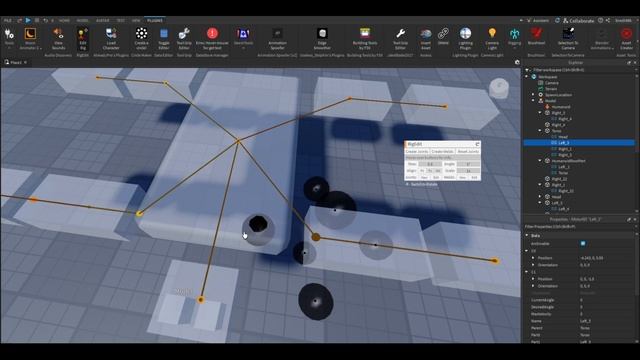Click the Filter Properties search box

click(578, 227)
